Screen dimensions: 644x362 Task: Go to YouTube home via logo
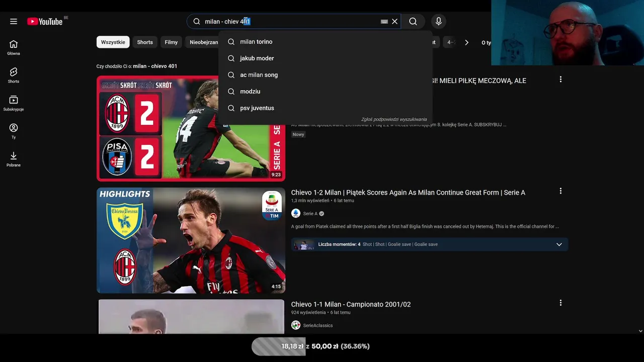45,22
